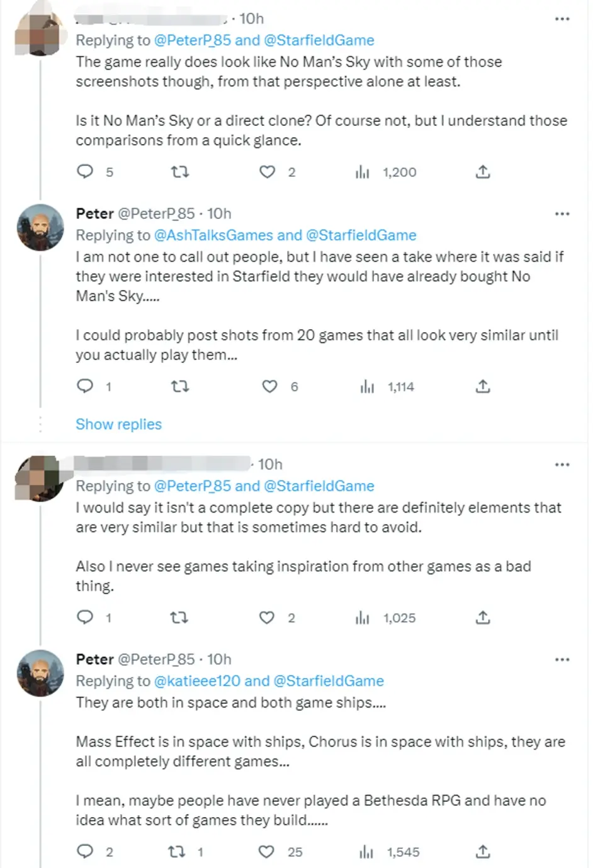
Task: Open Peter's avatar on Mass Effect tweet
Action: tap(40, 673)
